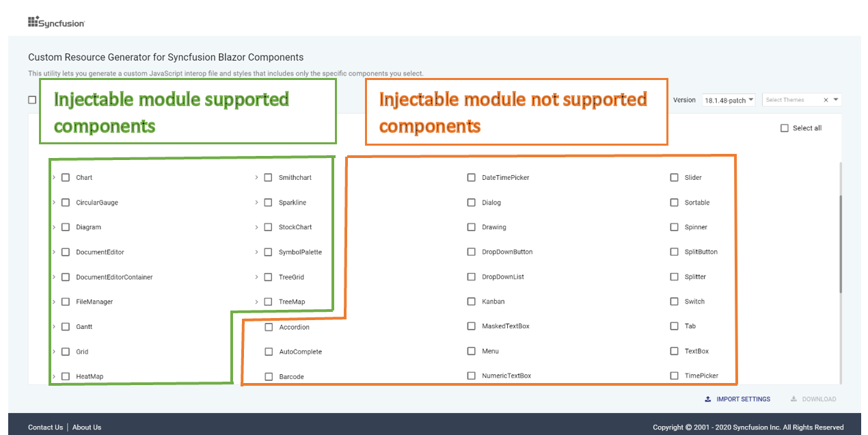Click the Import Settings upload icon
Screen dimensions: 868x435
click(x=708, y=399)
